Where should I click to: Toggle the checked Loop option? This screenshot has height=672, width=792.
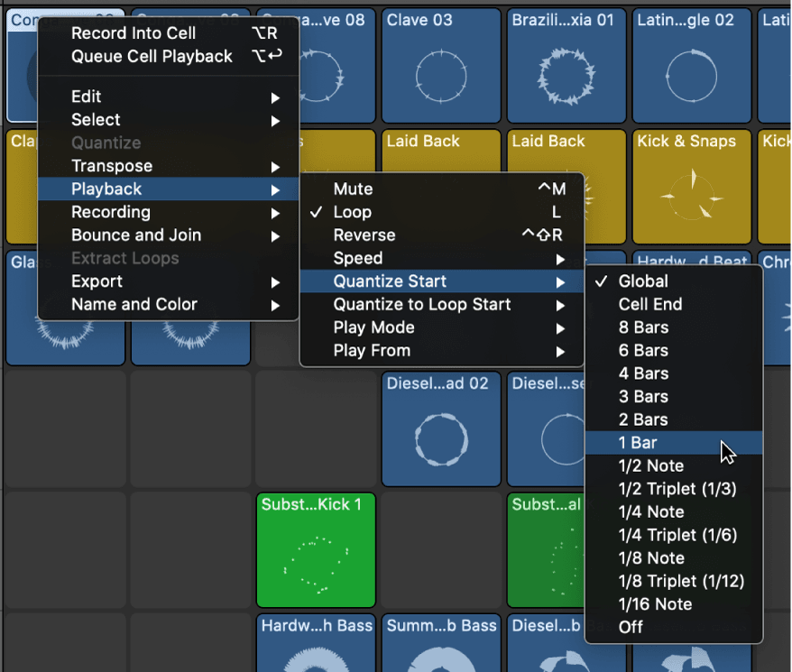point(442,212)
